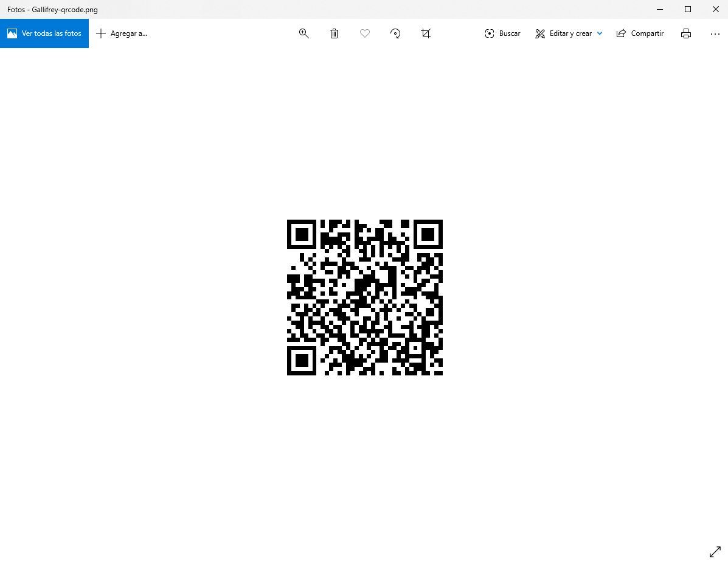Delete the photo with trash icon

point(334,33)
